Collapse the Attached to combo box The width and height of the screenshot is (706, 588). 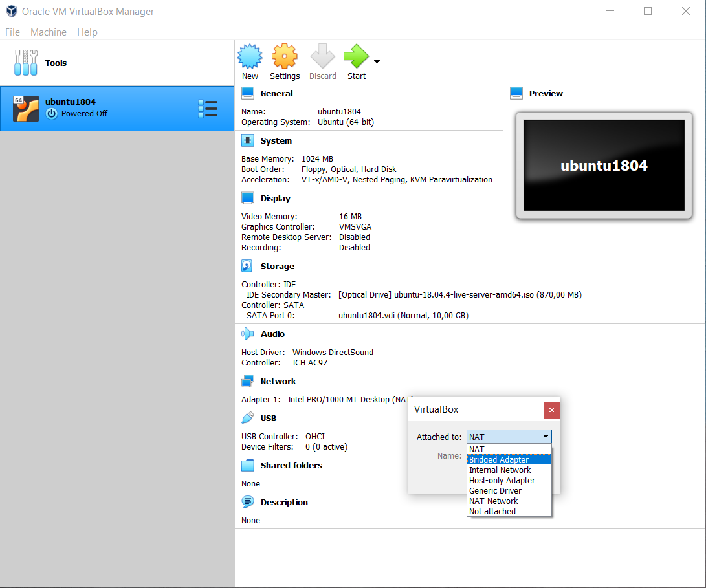click(546, 437)
